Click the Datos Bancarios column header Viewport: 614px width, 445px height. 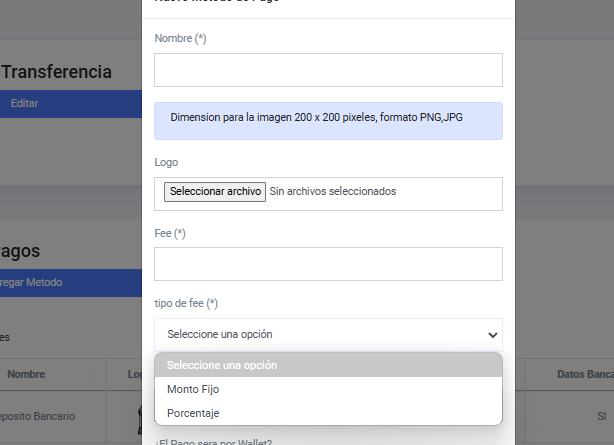coord(584,374)
